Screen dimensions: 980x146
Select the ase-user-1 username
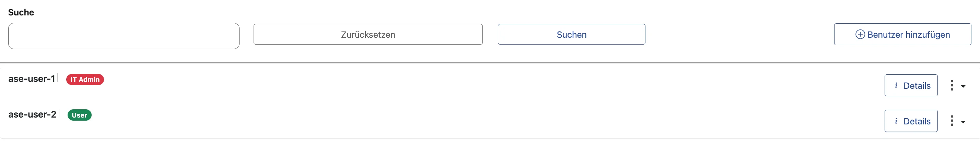(x=32, y=79)
